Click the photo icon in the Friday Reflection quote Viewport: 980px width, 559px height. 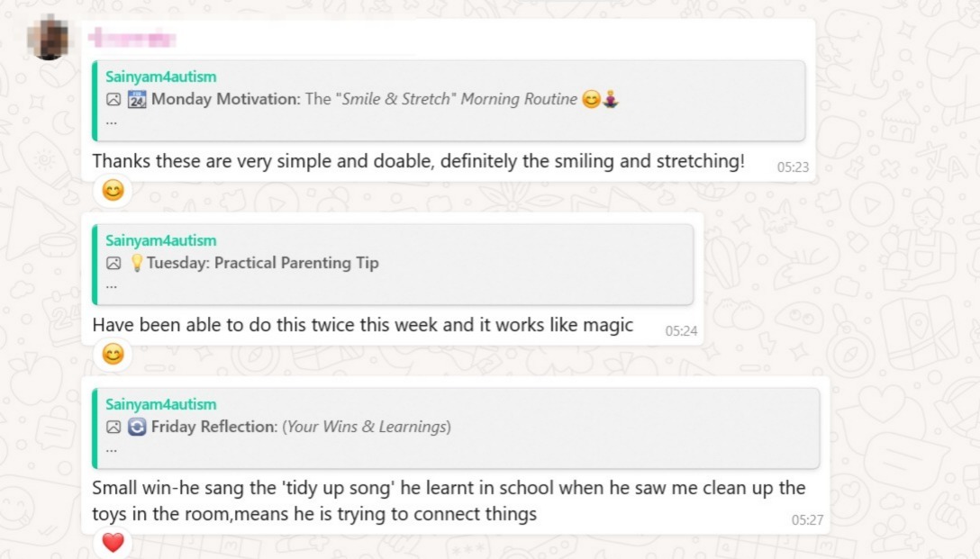click(x=113, y=428)
